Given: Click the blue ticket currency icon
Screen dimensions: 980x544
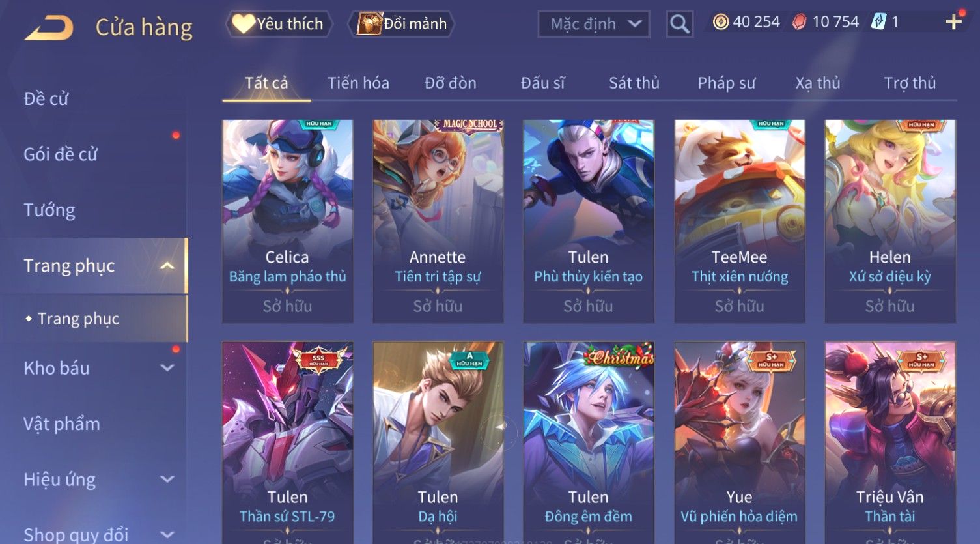Looking at the screenshot, I should coord(879,22).
